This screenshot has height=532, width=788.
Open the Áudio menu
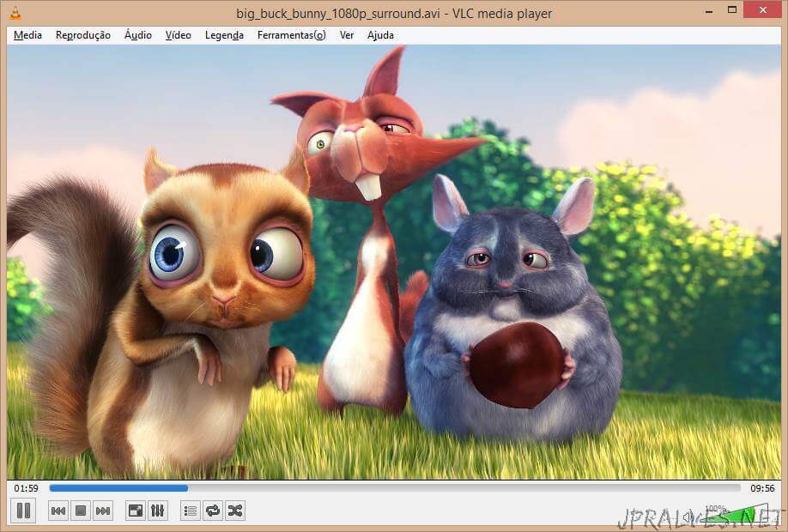click(x=138, y=35)
